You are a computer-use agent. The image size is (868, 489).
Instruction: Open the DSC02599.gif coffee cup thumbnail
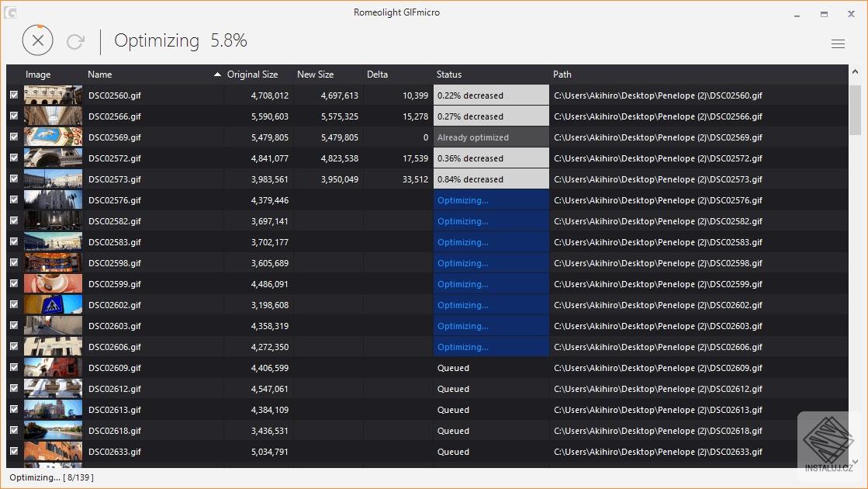53,283
